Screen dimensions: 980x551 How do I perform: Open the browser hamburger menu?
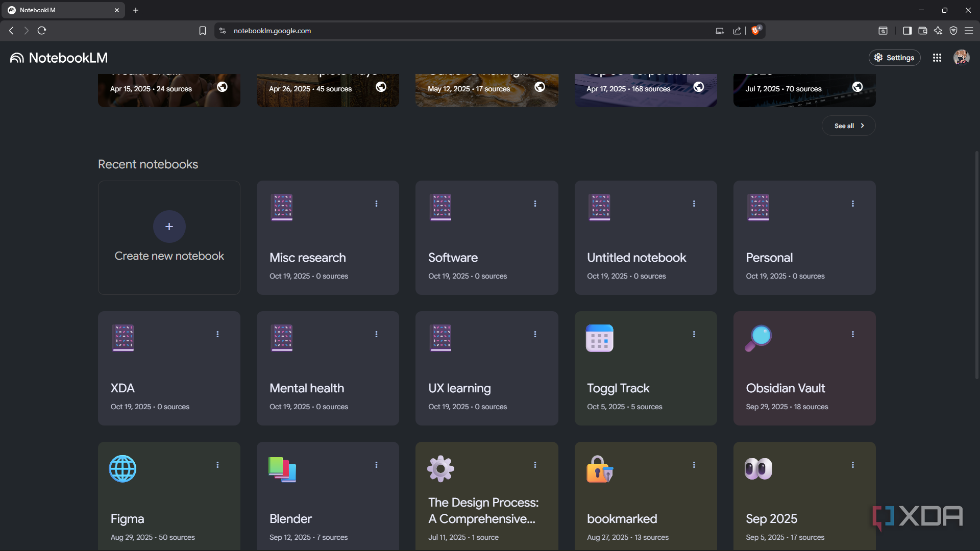(969, 31)
